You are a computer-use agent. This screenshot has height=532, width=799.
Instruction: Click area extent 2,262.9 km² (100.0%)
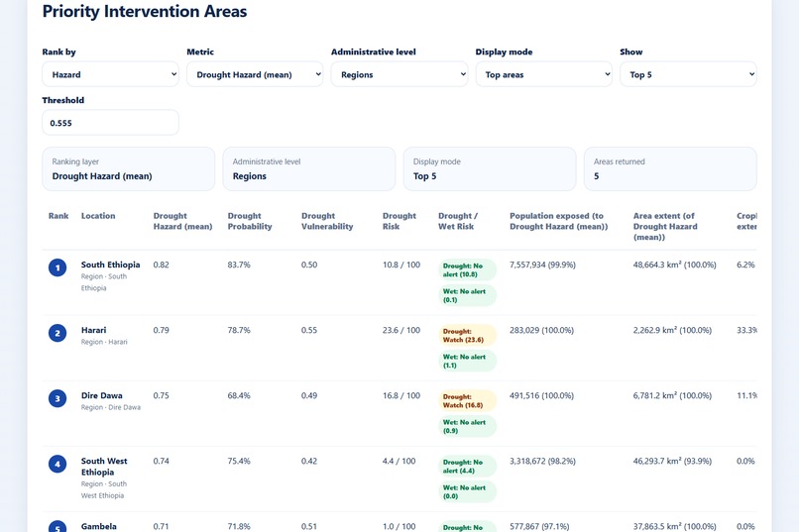pos(673,330)
